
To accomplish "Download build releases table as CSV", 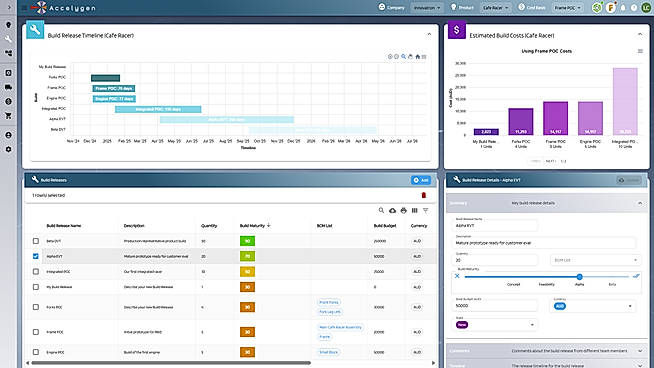I will click(x=392, y=211).
